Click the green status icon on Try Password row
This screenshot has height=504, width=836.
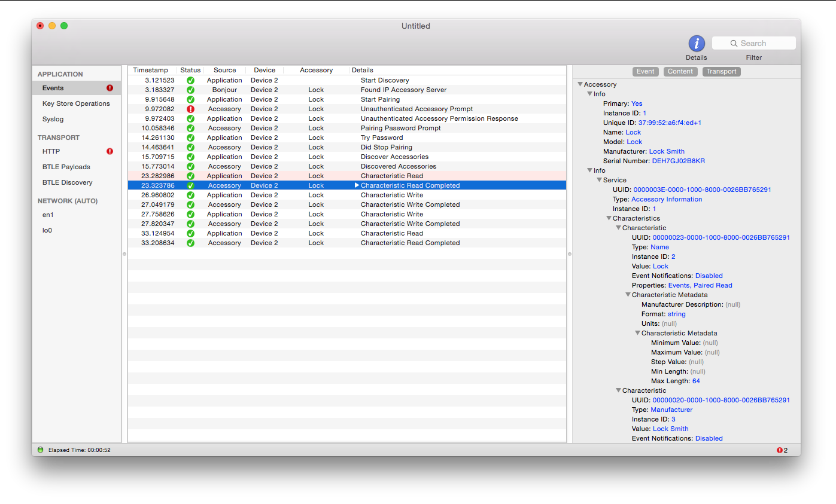[190, 138]
